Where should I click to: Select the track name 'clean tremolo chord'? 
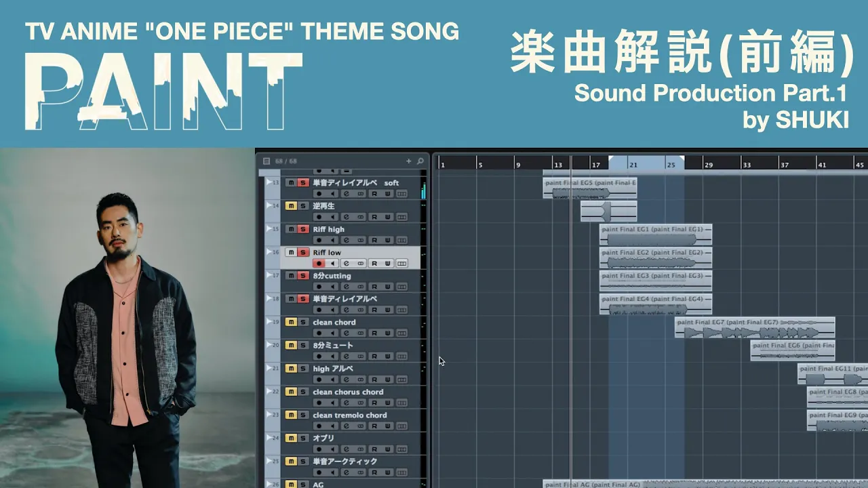(x=350, y=415)
